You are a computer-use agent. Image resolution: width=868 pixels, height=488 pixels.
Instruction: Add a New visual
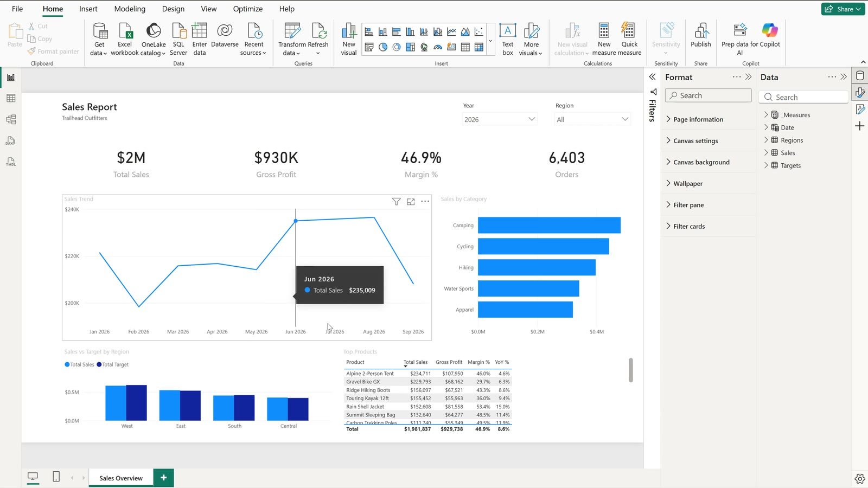pyautogui.click(x=349, y=40)
